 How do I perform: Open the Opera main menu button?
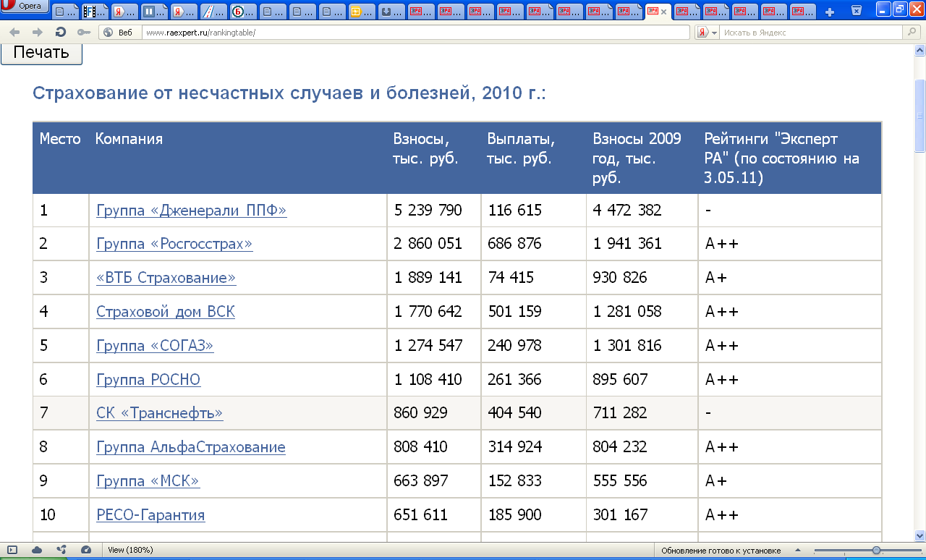(x=25, y=7)
